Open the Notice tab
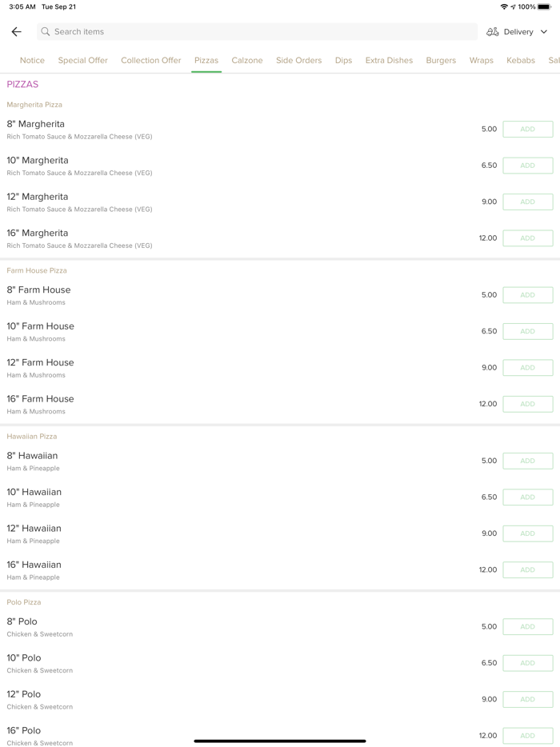The height and width of the screenshot is (747, 560). coord(32,61)
